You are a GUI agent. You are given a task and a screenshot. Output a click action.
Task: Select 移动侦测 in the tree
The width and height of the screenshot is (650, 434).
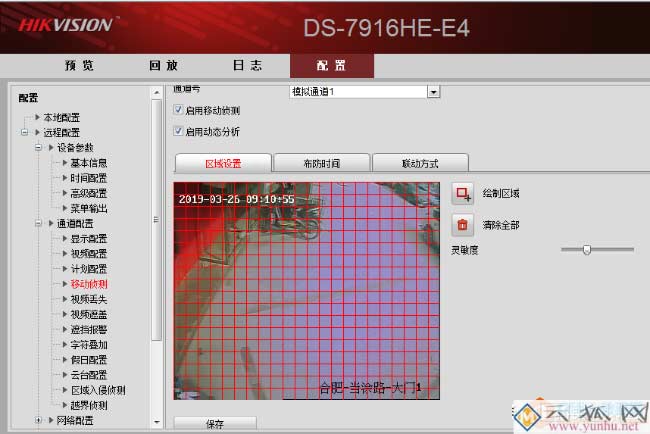(x=89, y=284)
